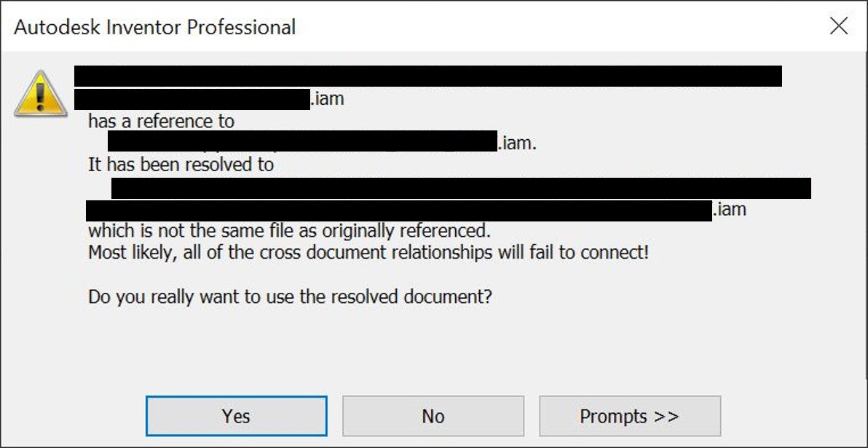The height and width of the screenshot is (448, 868).
Task: Click the redacted resolved path's second line
Action: (x=398, y=211)
